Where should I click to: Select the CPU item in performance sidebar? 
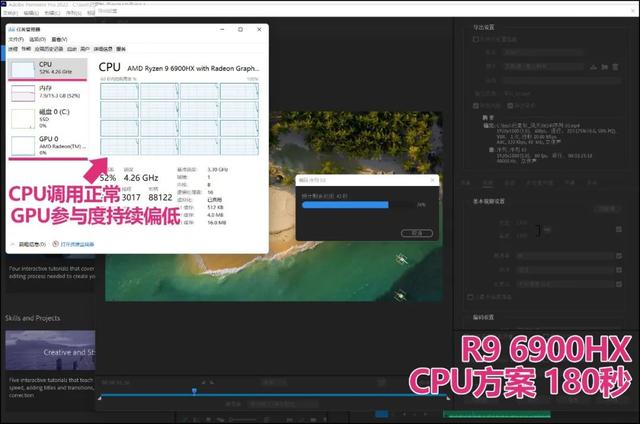pos(47,69)
